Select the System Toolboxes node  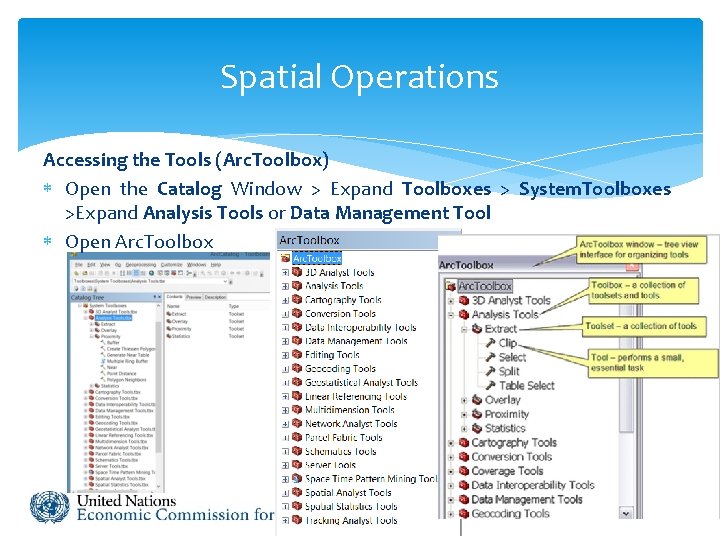pyautogui.click(x=107, y=305)
